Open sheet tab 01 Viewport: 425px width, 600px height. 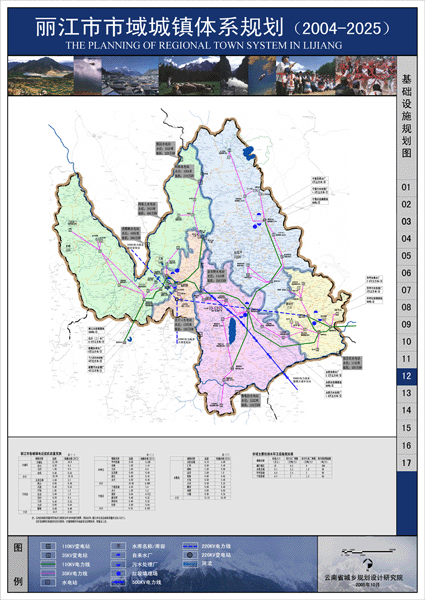pyautogui.click(x=406, y=188)
